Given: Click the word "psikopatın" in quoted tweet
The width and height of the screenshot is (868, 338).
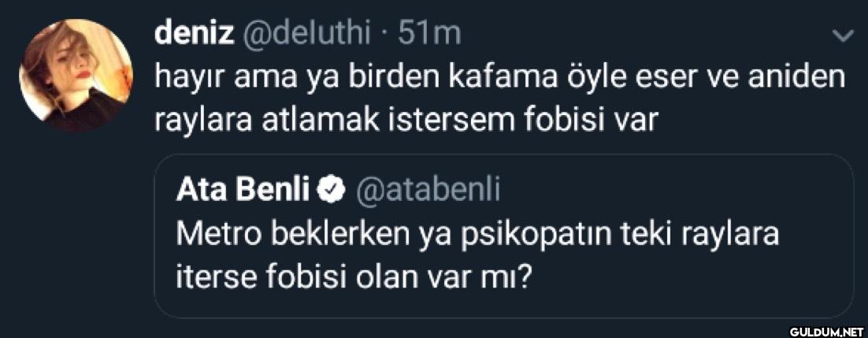Looking at the screenshot, I should coord(517,234).
